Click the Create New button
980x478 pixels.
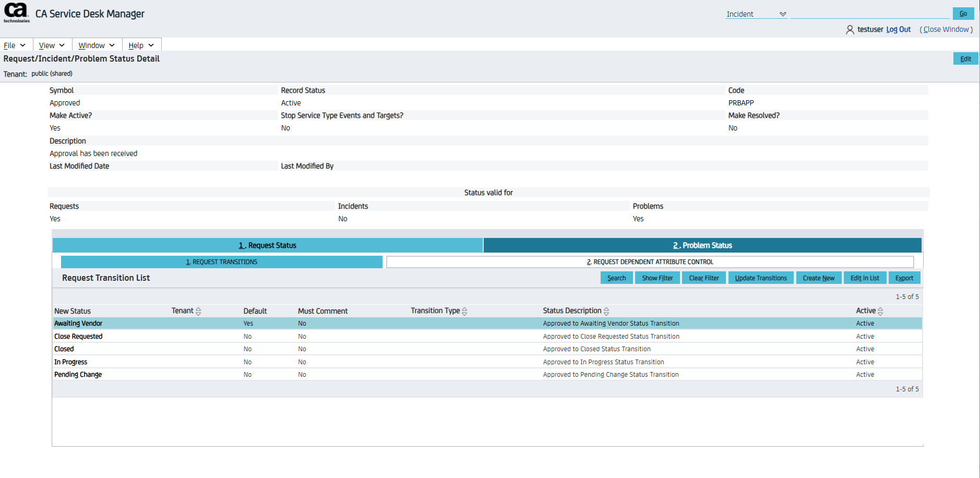tap(818, 278)
